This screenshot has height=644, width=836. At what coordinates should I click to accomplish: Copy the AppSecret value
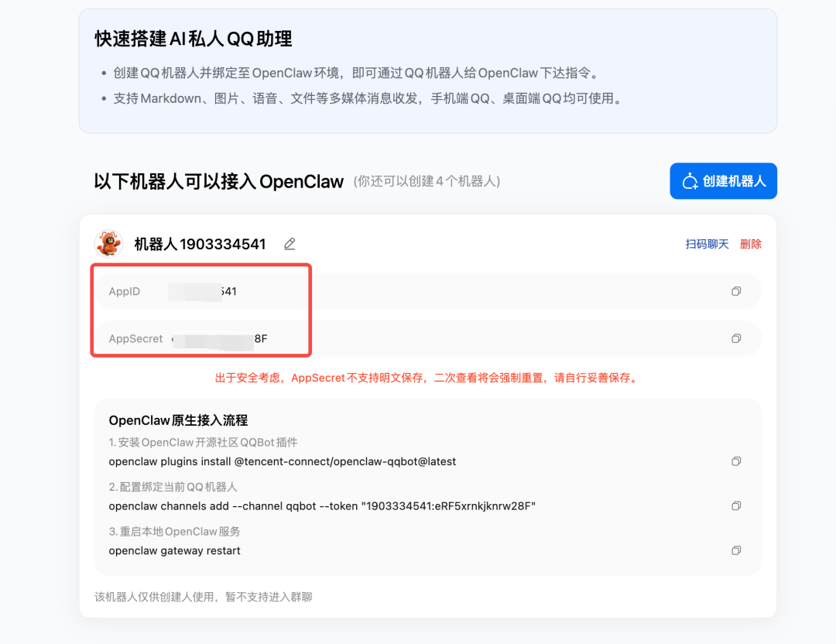[x=735, y=338]
